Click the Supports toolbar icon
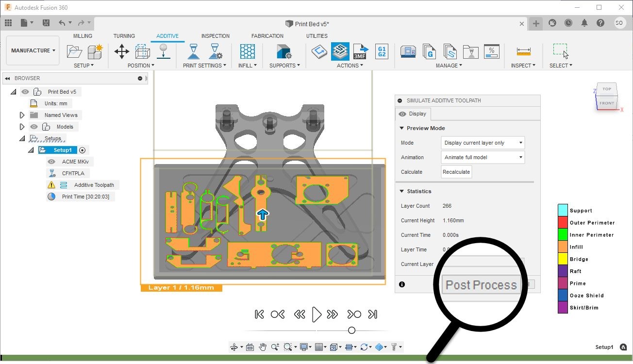The height and width of the screenshot is (364, 633). pos(283,51)
